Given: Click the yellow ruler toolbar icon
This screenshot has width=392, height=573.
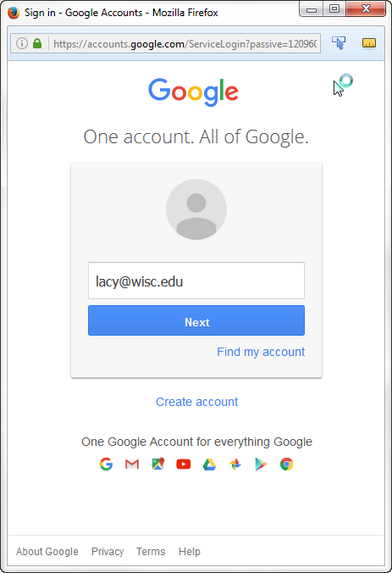Looking at the screenshot, I should [369, 43].
